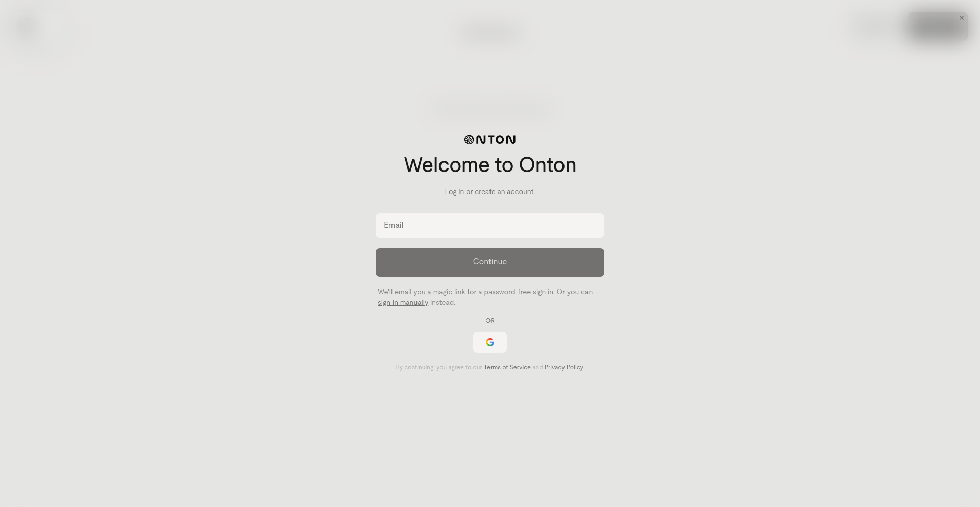The width and height of the screenshot is (980, 507).
Task: Click the NTON wordmark letters
Action: [496, 140]
